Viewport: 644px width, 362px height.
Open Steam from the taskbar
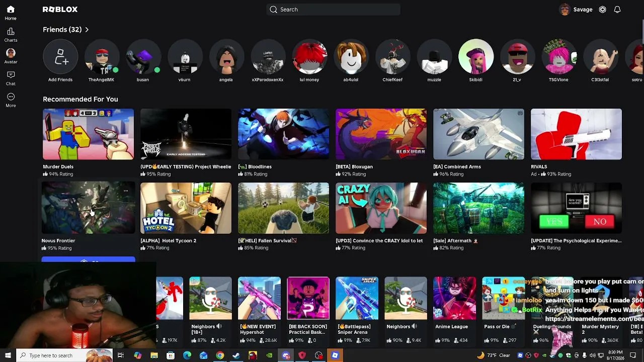[236, 355]
